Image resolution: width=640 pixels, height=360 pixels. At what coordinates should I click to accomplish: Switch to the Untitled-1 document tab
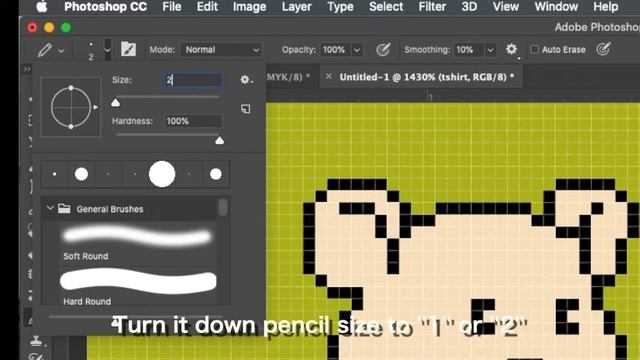point(426,77)
